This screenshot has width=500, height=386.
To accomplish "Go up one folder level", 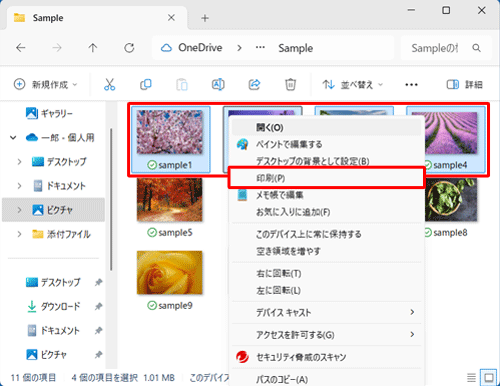I will point(93,48).
